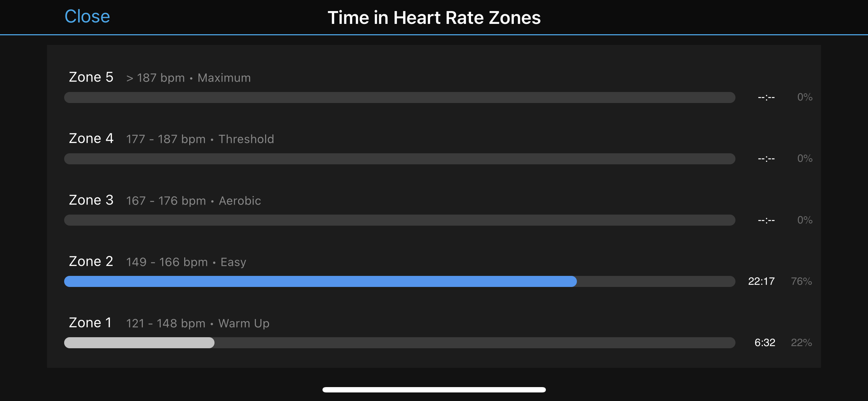Click the '> 187 bpm • Maximum' description
The height and width of the screenshot is (401, 868).
point(188,78)
